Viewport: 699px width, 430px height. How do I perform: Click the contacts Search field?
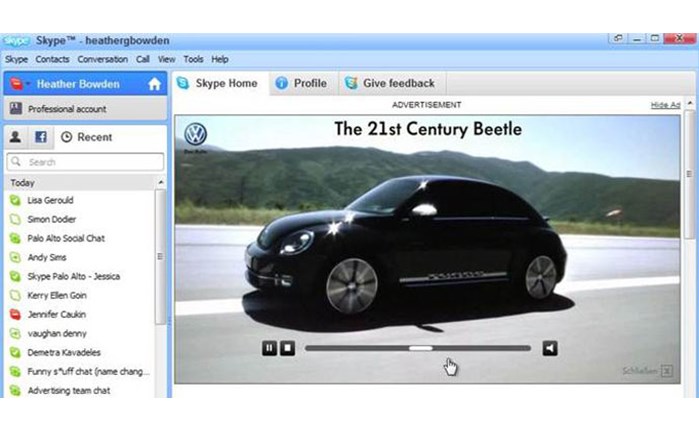(85, 162)
